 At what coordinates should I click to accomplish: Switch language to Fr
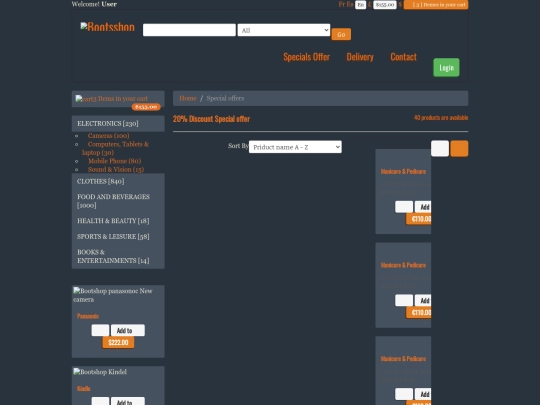342,4
